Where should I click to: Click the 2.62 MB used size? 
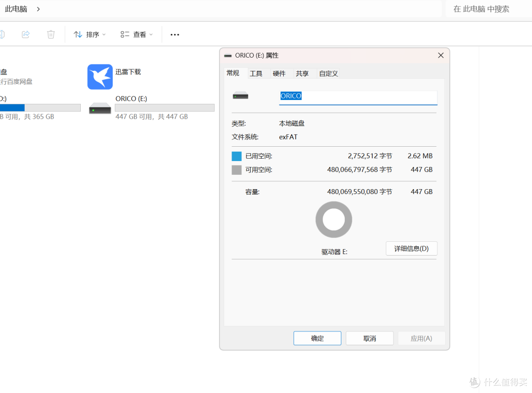(420, 156)
